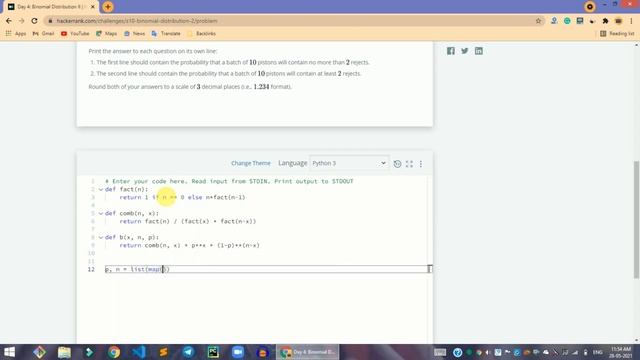Share the challenge on LinkedIn
640x360 pixels.
click(479, 51)
